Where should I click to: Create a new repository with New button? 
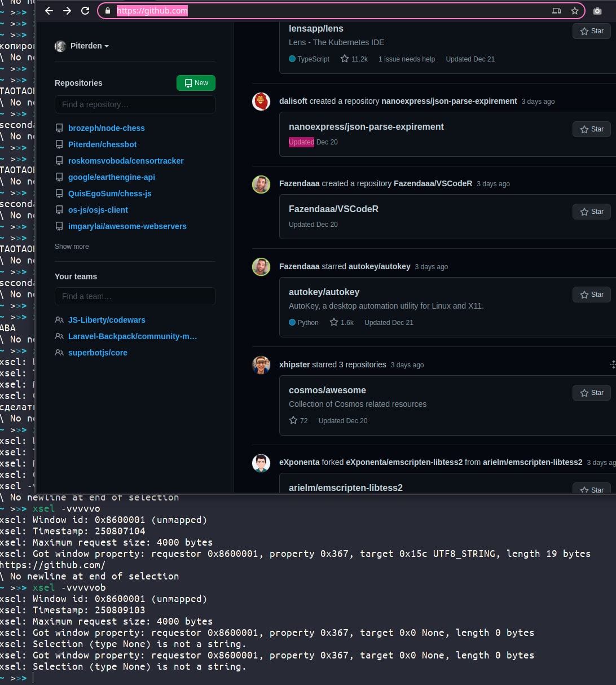click(x=196, y=83)
